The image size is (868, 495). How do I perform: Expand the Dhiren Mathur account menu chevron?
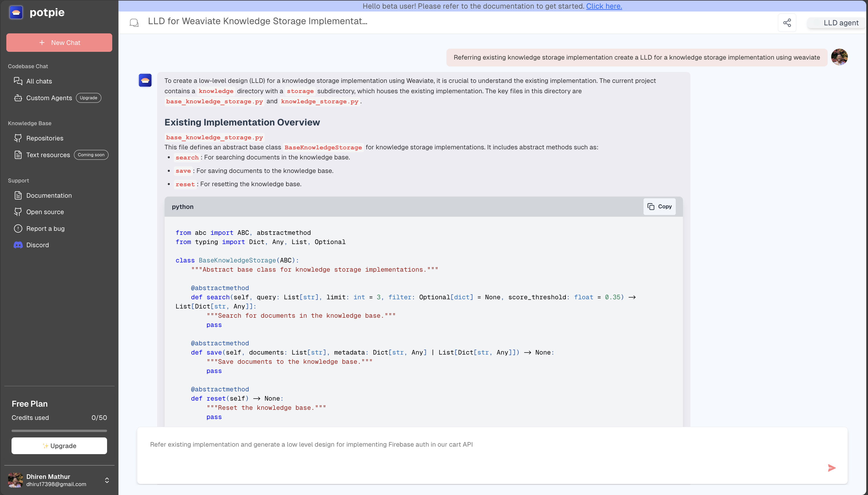point(107,480)
